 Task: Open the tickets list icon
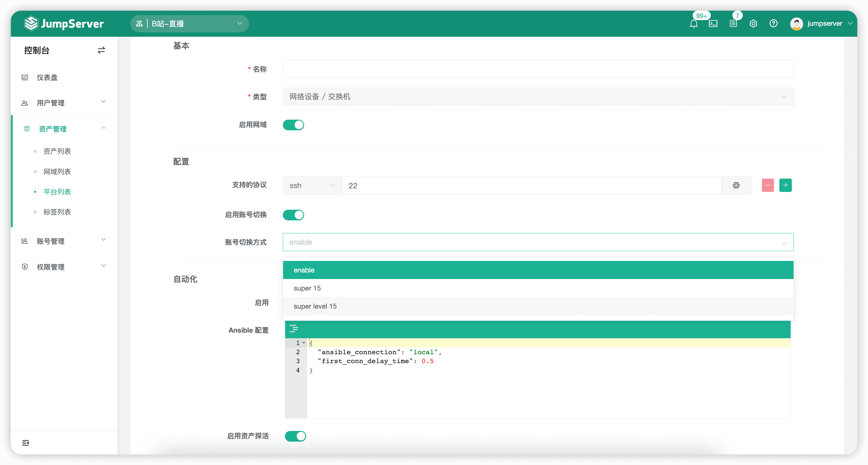click(733, 24)
